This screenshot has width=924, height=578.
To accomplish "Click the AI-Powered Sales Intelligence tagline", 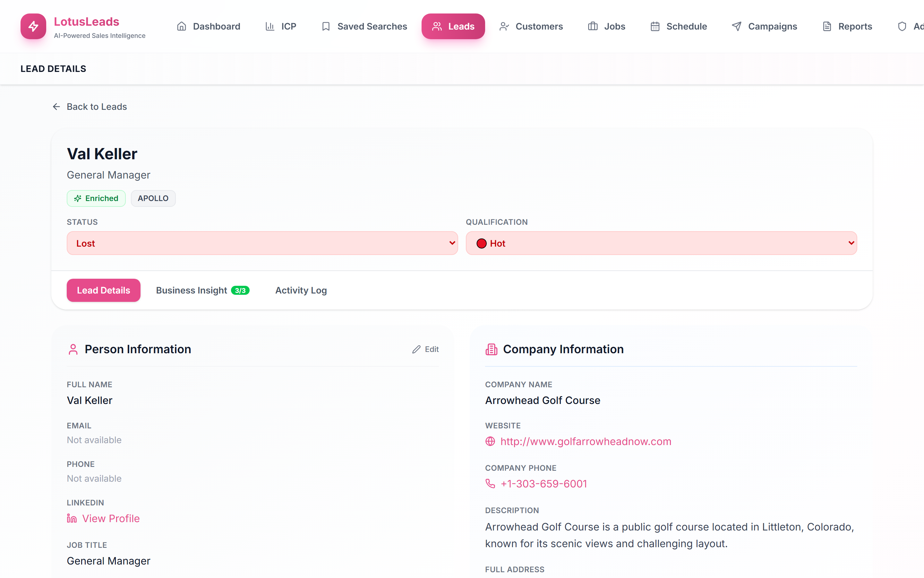I will coord(99,36).
